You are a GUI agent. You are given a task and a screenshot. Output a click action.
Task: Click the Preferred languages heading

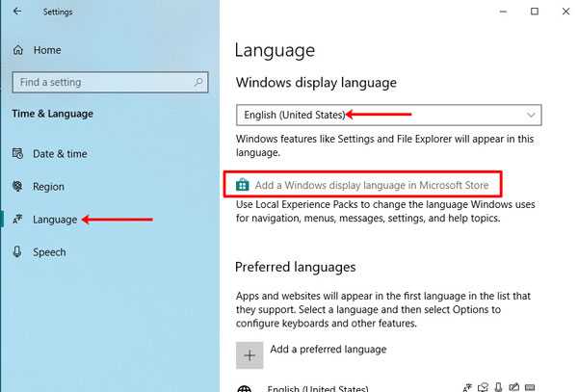pyautogui.click(x=296, y=267)
